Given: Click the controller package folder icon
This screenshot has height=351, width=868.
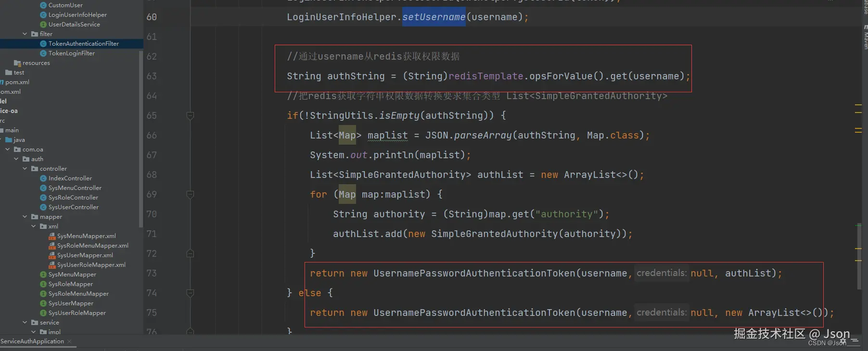Looking at the screenshot, I should (35, 169).
